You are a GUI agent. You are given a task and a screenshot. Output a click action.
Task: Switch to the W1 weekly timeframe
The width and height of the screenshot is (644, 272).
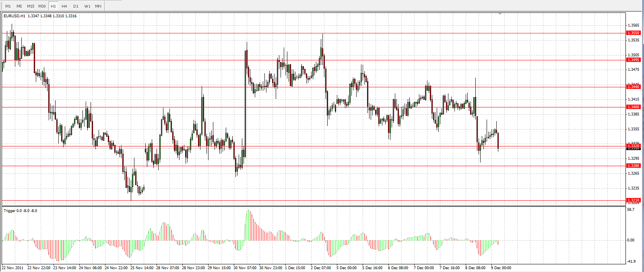click(87, 6)
